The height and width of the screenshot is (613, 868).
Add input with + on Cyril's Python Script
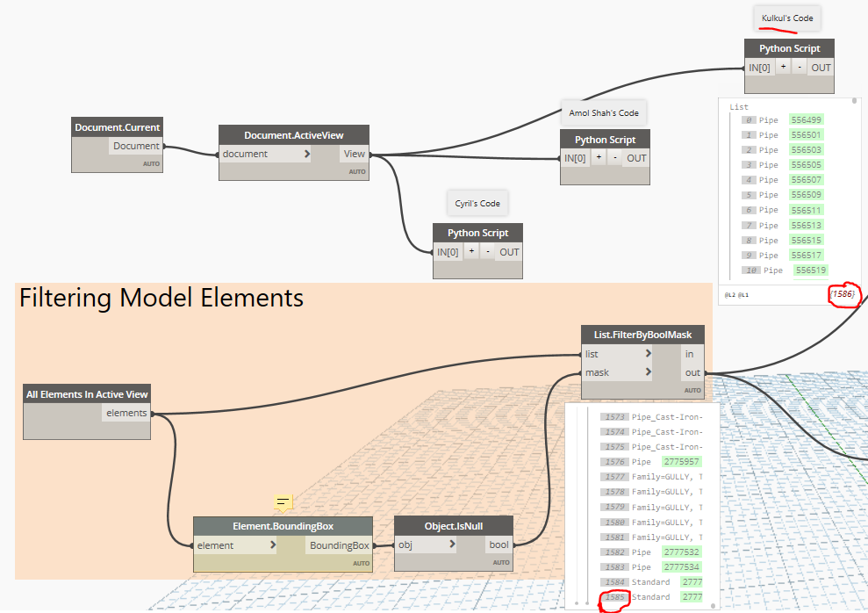pyautogui.click(x=471, y=251)
